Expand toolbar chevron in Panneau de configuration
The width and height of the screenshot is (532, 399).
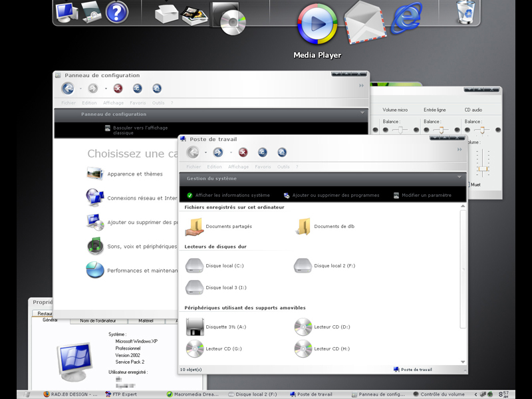click(361, 86)
